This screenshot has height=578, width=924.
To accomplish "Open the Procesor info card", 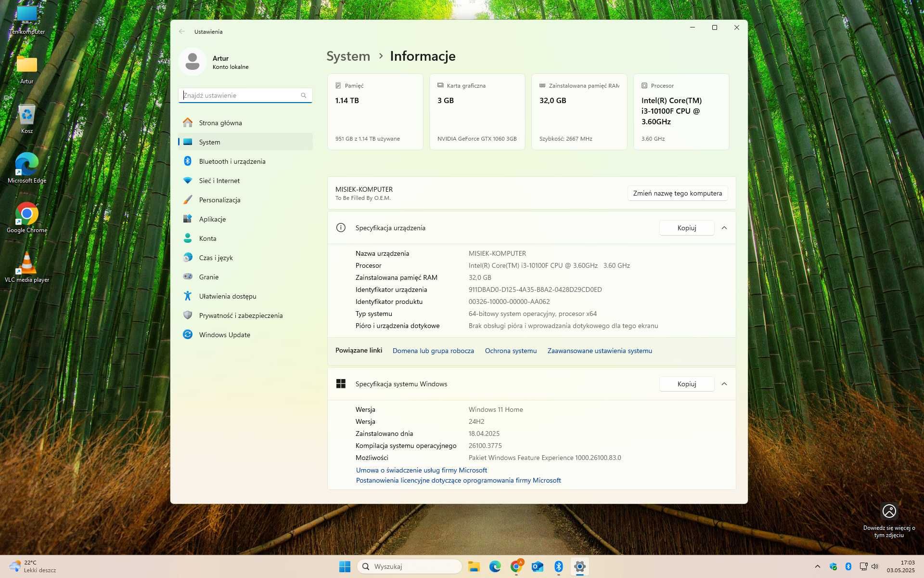I will click(681, 112).
